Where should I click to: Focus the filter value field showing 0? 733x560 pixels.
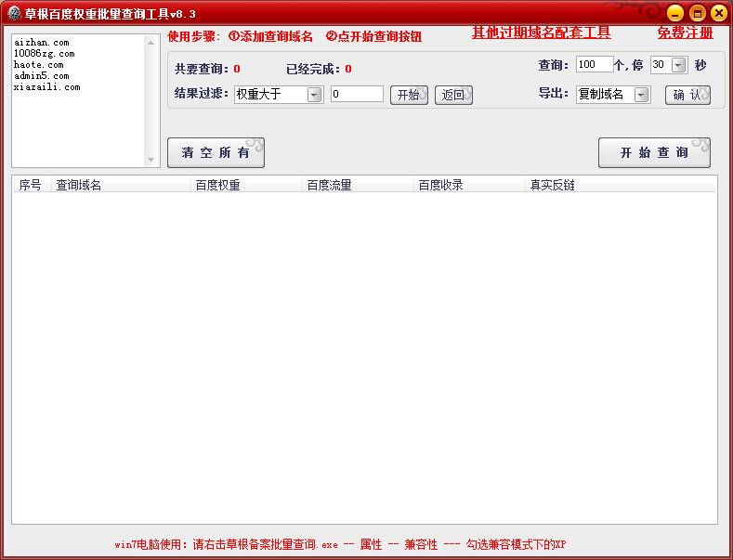[x=356, y=95]
